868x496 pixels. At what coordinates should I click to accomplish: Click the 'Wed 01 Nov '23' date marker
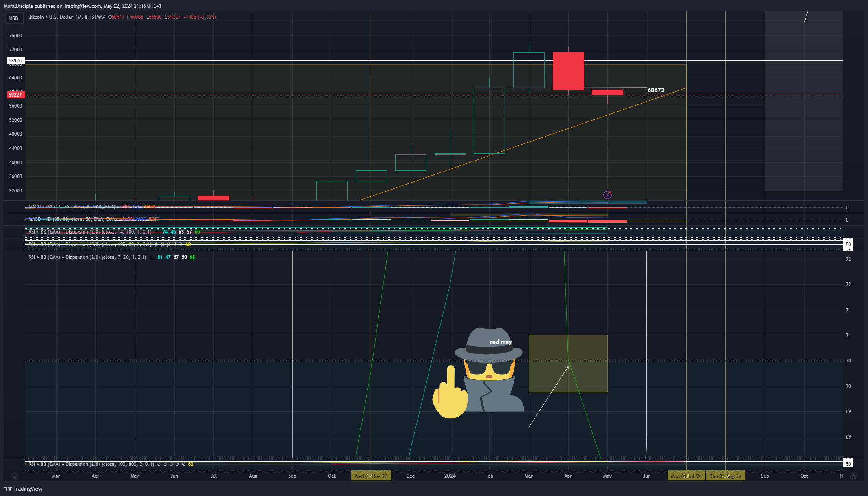(371, 476)
